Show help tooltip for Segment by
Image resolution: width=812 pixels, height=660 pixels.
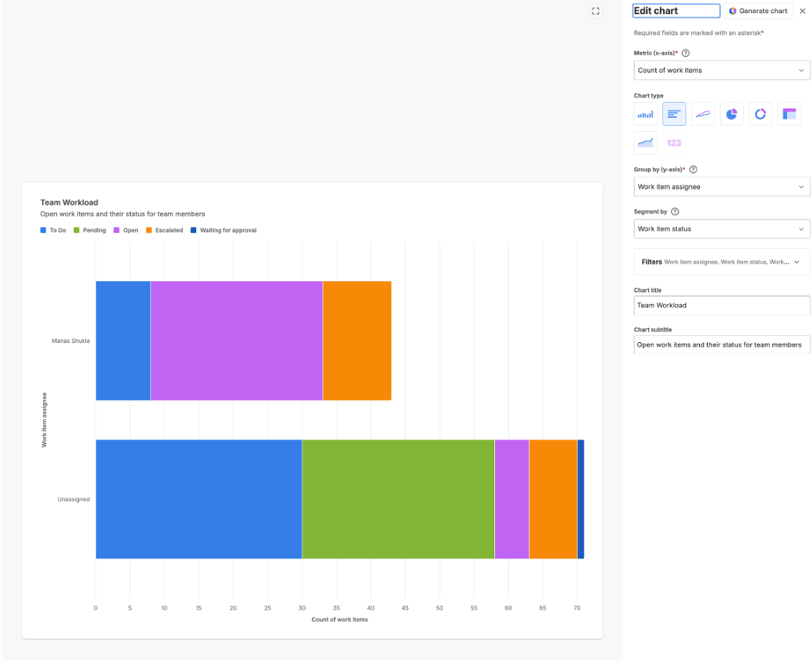tap(675, 211)
